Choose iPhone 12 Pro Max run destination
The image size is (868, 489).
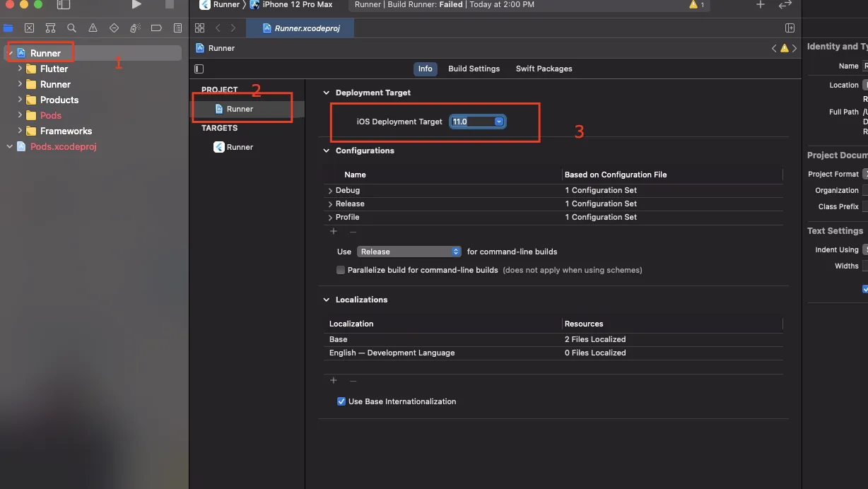point(293,4)
